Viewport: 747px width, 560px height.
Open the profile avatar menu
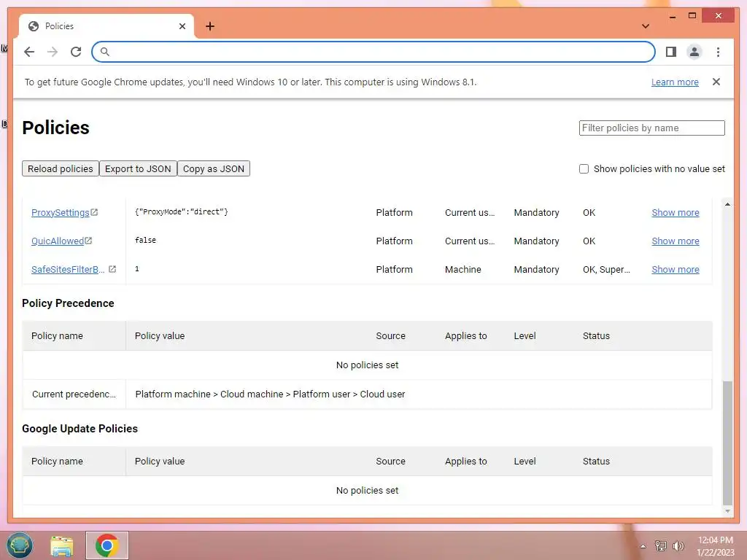tap(694, 52)
